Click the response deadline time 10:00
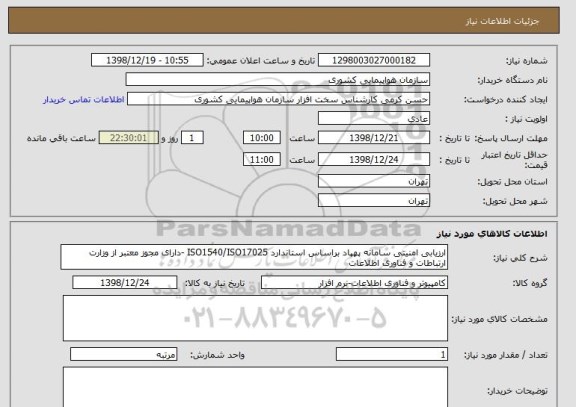576x407 pixels. 262,138
